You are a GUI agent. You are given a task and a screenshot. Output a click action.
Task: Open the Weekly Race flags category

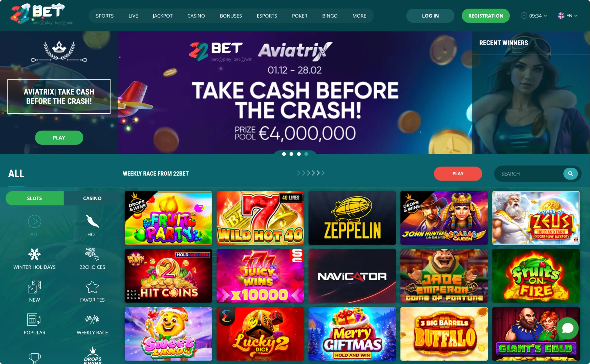(x=92, y=320)
